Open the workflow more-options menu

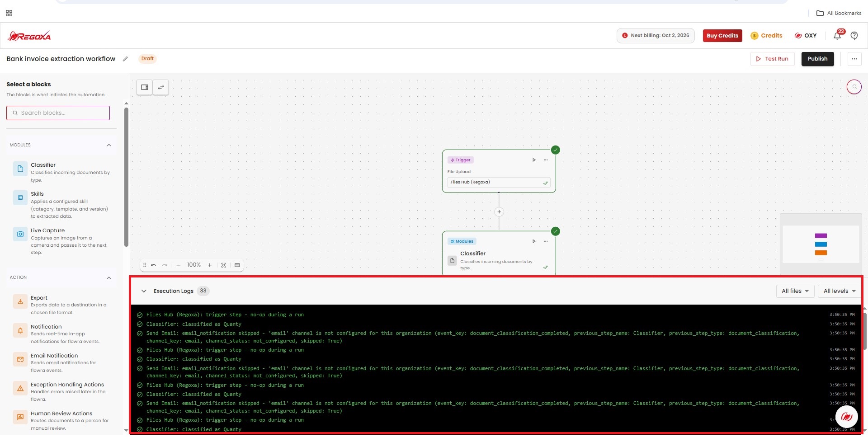pyautogui.click(x=854, y=59)
